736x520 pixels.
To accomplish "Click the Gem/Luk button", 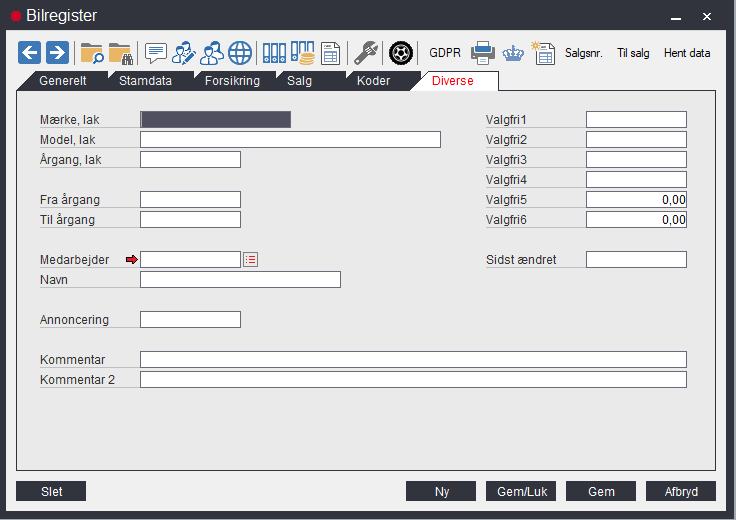I will click(x=521, y=491).
